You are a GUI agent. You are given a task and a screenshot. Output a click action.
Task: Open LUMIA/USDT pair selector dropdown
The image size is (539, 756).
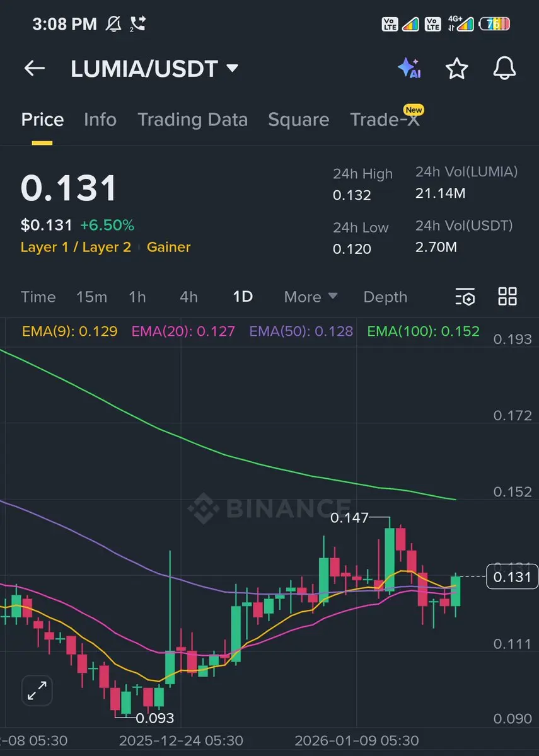[154, 69]
